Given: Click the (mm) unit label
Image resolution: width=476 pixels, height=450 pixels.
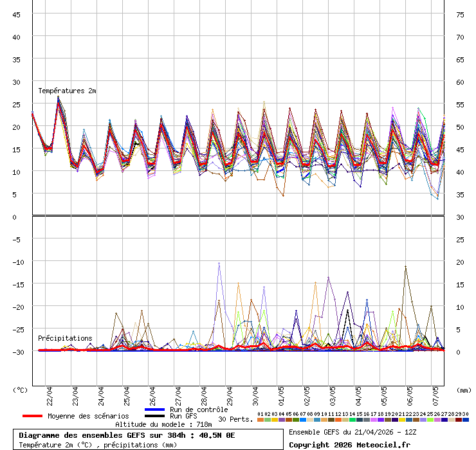Looking at the screenshot, I should point(464,390).
